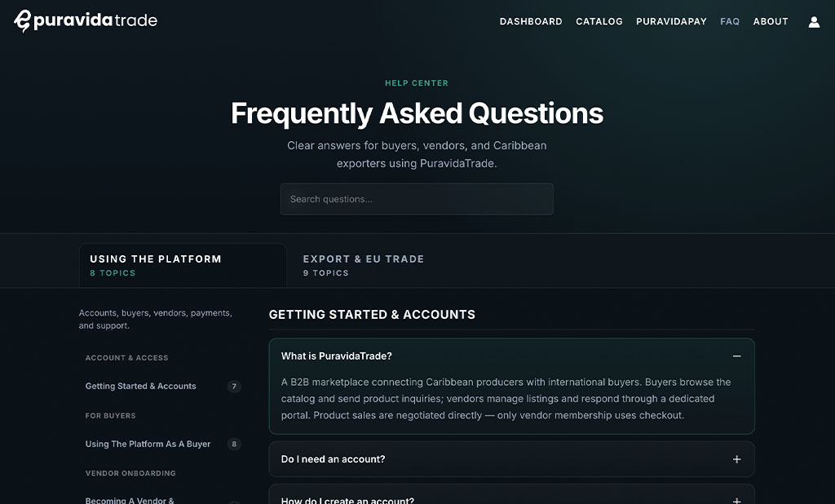
Task: Select the FAQ navigation link
Action: (730, 21)
